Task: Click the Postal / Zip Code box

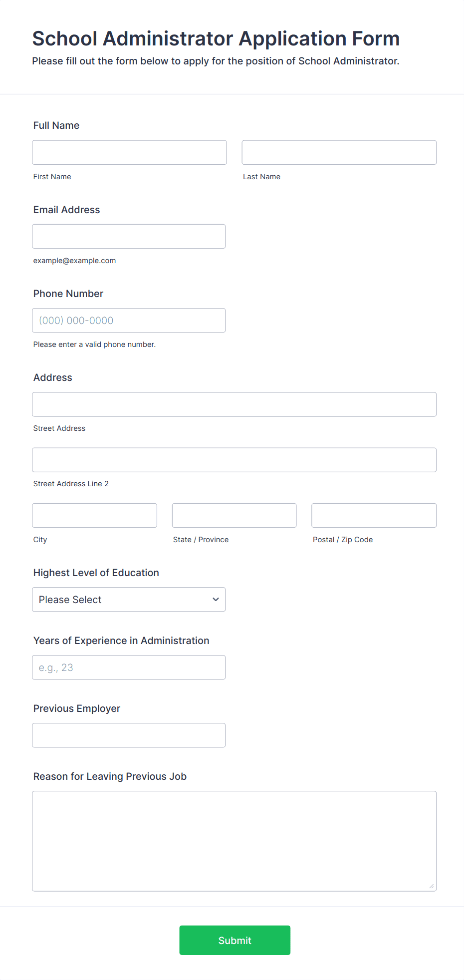Action: point(373,515)
